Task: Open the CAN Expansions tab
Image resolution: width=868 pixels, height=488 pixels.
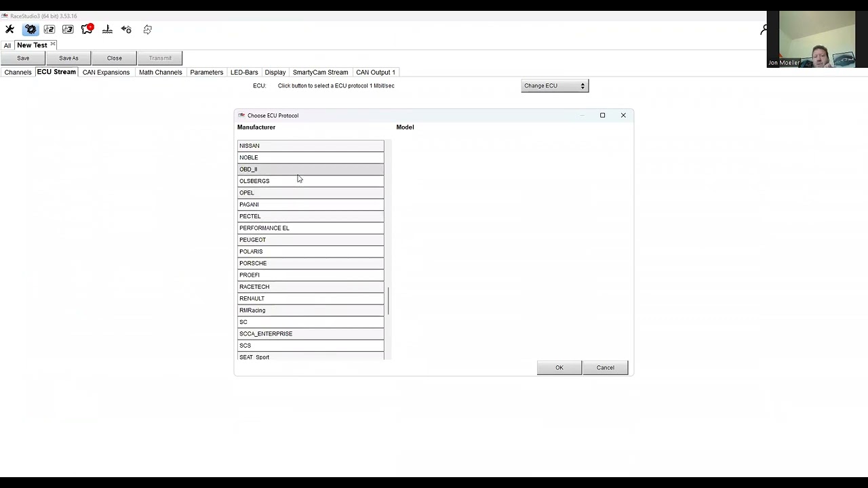Action: click(x=106, y=72)
